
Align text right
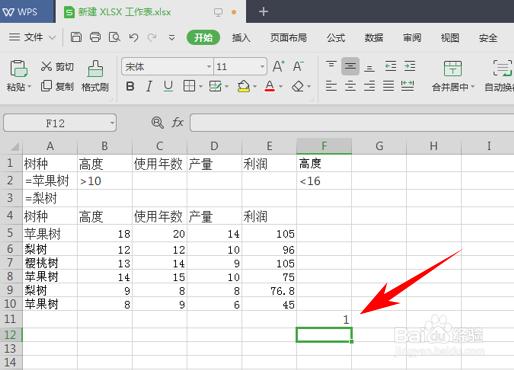(x=369, y=86)
